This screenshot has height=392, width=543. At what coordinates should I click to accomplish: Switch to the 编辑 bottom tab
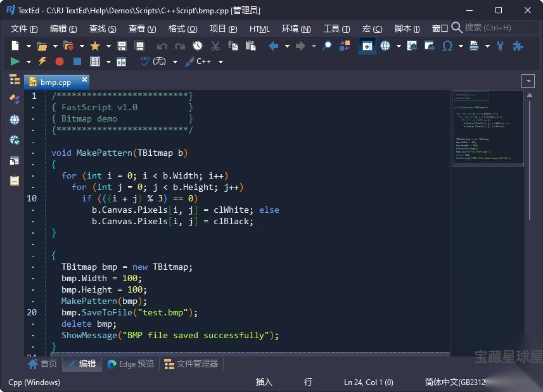point(82,364)
